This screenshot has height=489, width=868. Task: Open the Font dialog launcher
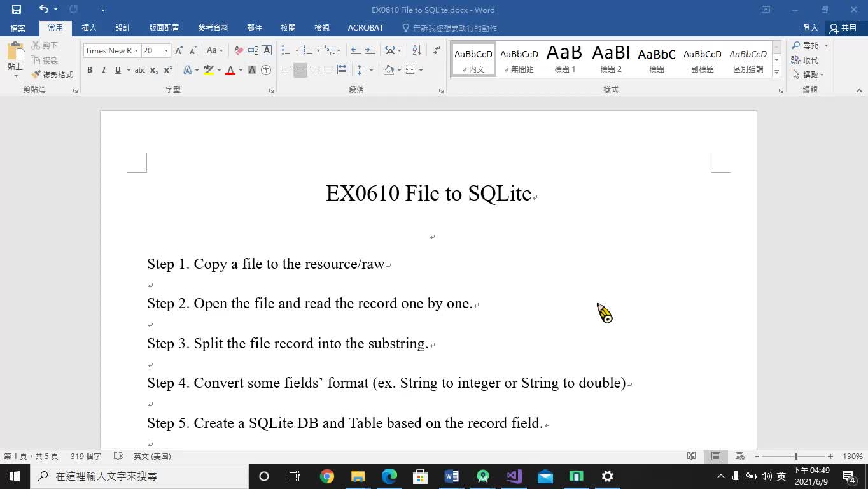click(x=271, y=90)
